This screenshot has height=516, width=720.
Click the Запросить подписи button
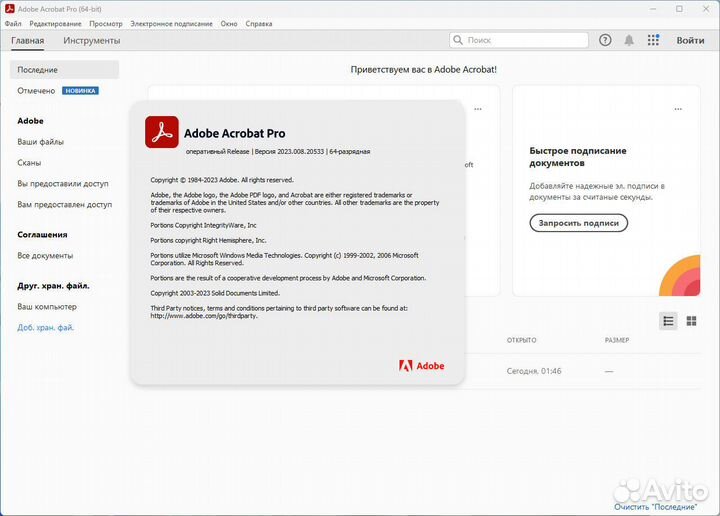(579, 223)
